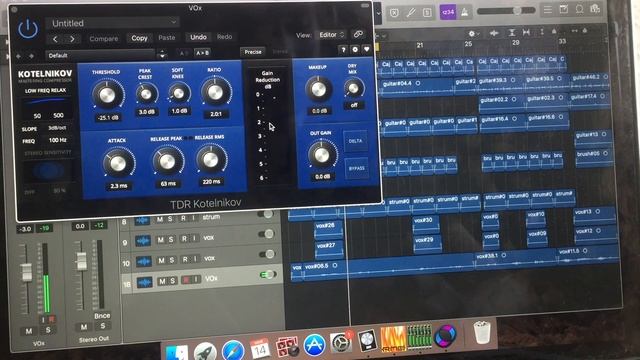The image size is (640, 360).
Task: Enable input monitoring on track 9 vox
Action: pos(194,238)
